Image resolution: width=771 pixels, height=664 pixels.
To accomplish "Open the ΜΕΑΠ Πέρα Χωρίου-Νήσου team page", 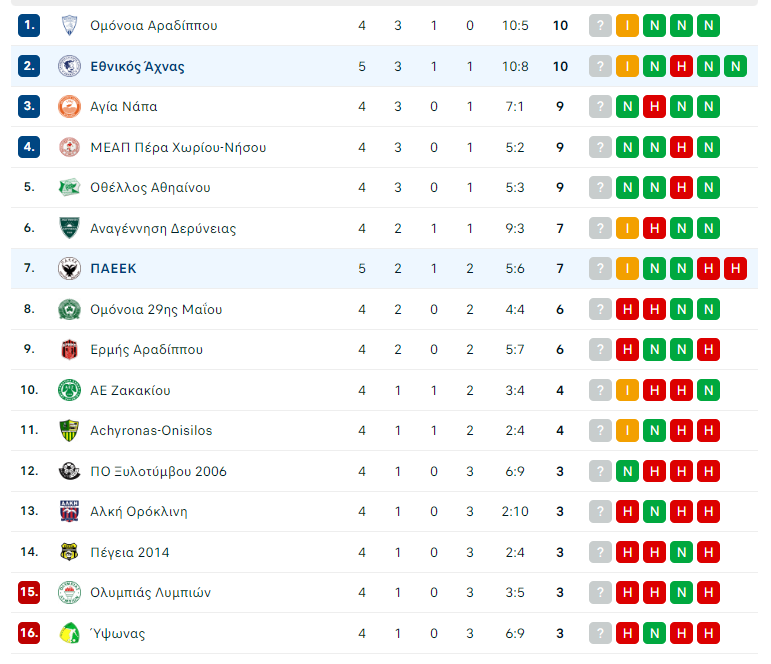I will pyautogui.click(x=177, y=147).
